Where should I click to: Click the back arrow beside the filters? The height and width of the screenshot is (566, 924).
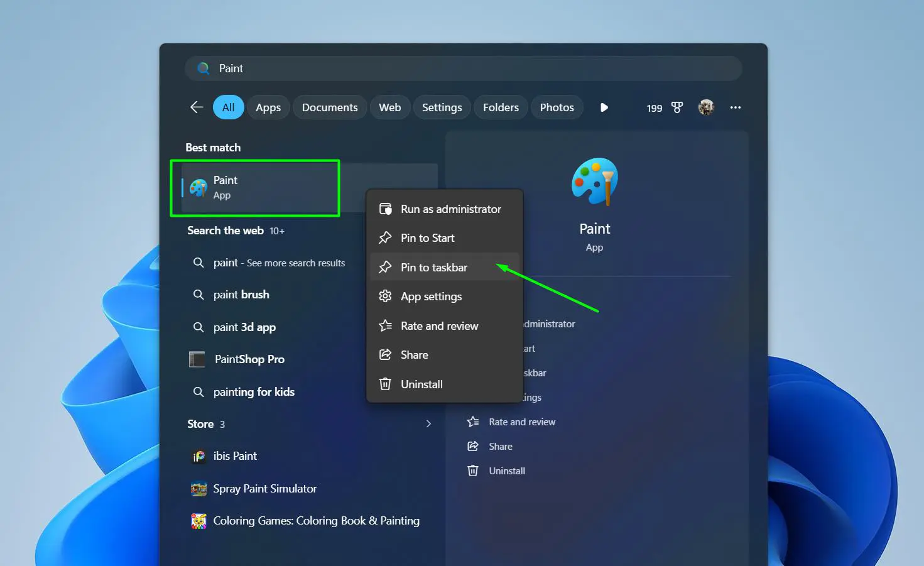coord(196,107)
